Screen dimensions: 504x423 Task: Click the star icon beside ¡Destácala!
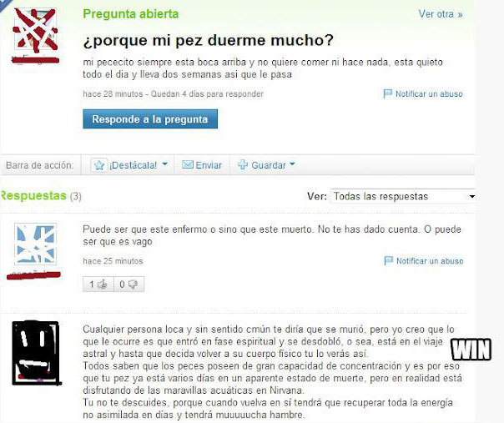tap(99, 165)
